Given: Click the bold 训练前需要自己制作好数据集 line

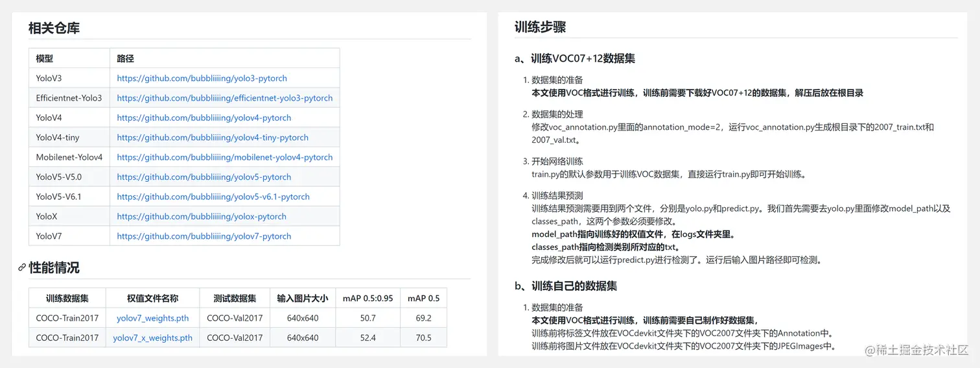Looking at the screenshot, I should click(x=644, y=320).
